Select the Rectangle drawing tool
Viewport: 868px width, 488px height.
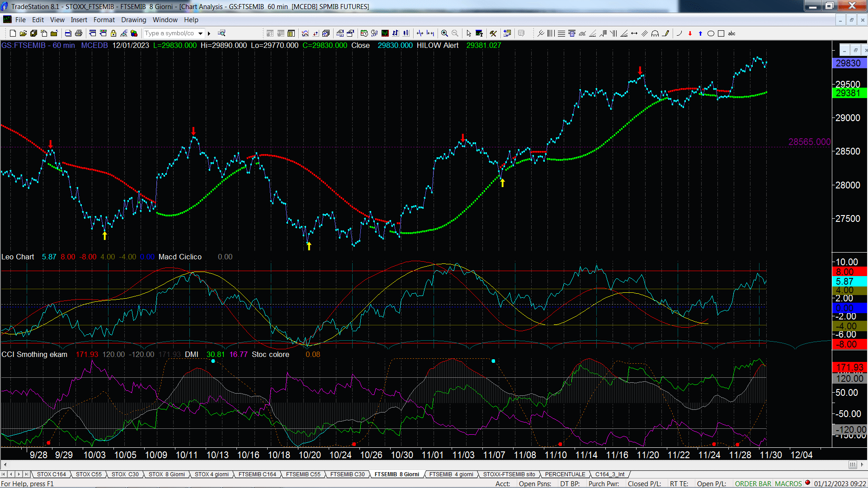pyautogui.click(x=721, y=33)
